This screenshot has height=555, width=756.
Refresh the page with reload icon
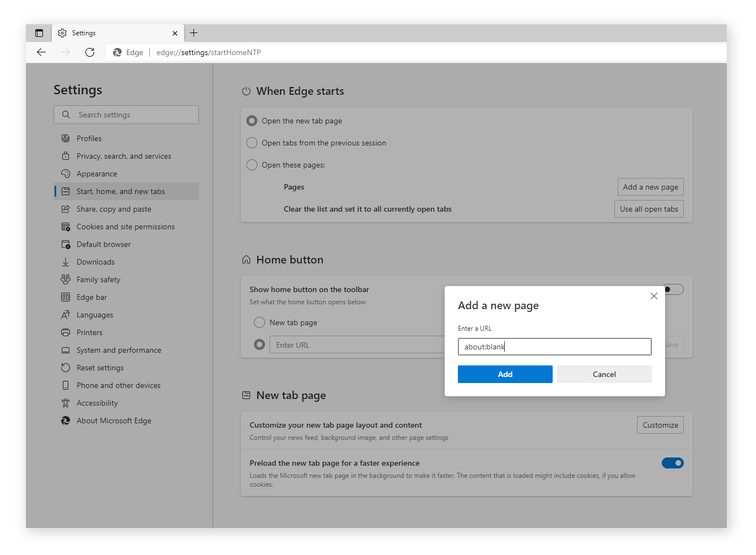click(x=90, y=52)
